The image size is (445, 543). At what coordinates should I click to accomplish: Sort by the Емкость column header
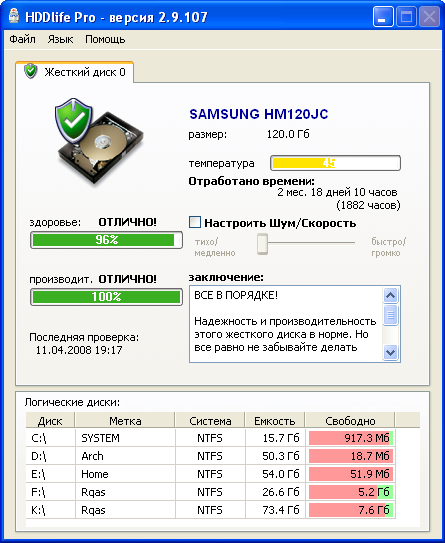275,421
